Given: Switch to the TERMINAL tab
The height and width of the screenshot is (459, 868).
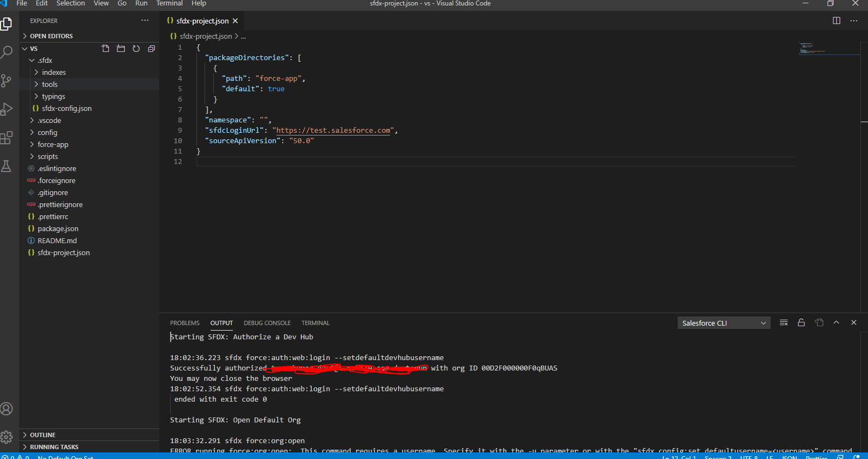Looking at the screenshot, I should 315,323.
